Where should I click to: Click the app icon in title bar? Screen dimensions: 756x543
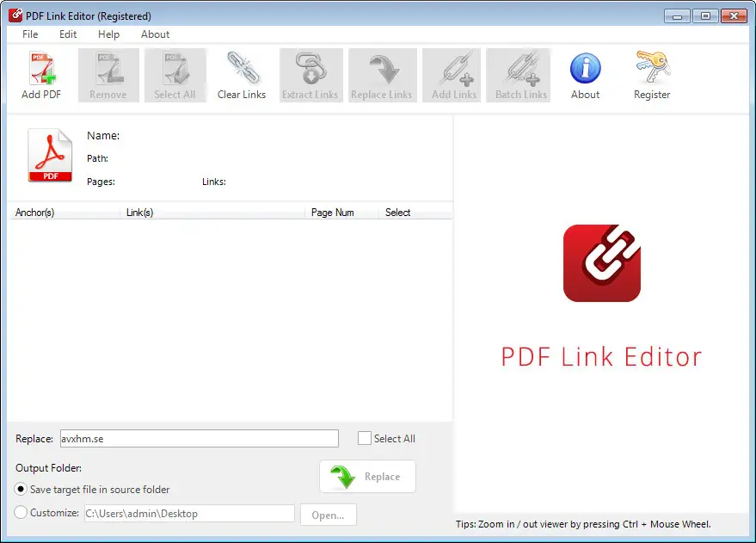click(15, 15)
